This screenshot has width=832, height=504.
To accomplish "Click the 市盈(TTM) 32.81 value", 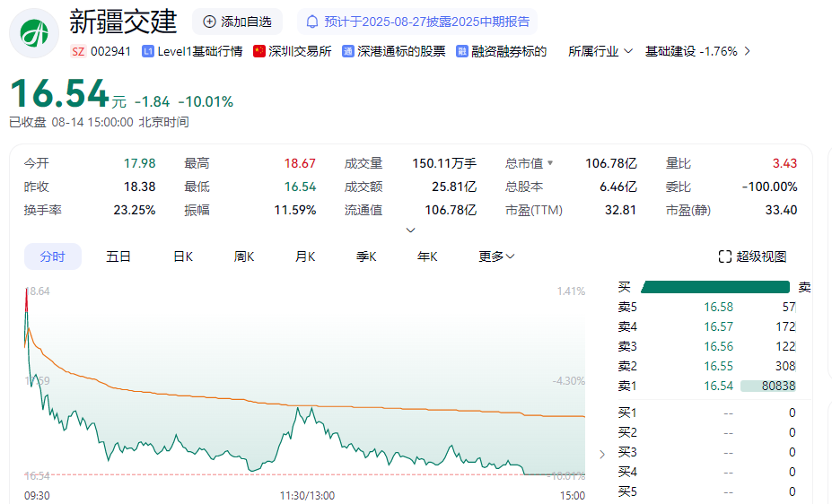I will 620,211.
